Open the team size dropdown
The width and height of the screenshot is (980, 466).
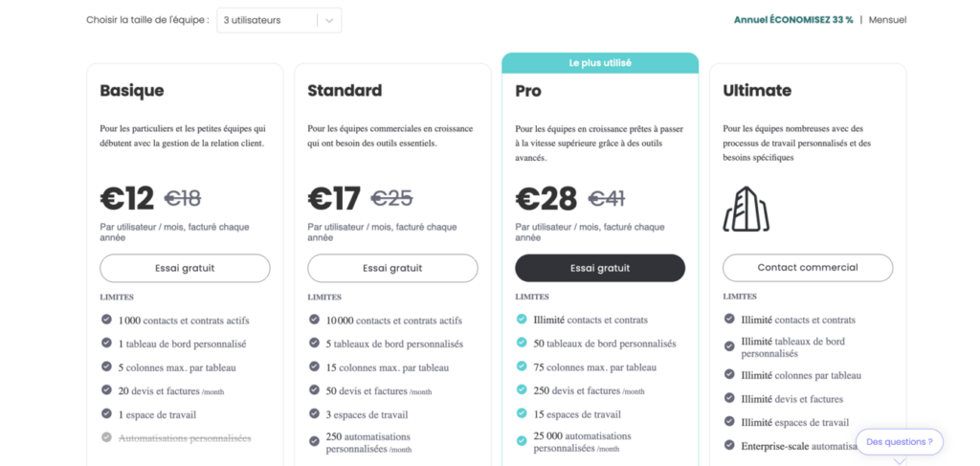(x=267, y=20)
